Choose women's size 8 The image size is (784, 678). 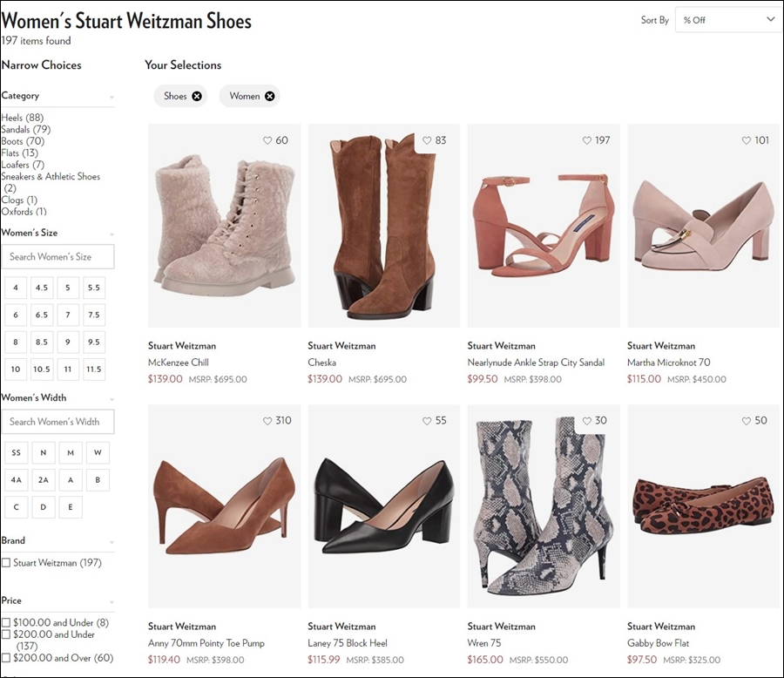16,342
